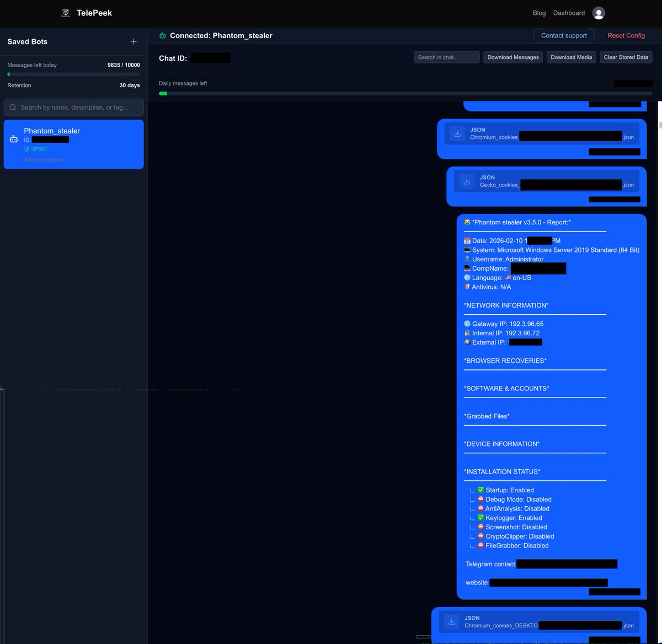The image size is (662, 644).
Task: Click the Language: en-US line
Action: tap(498, 278)
